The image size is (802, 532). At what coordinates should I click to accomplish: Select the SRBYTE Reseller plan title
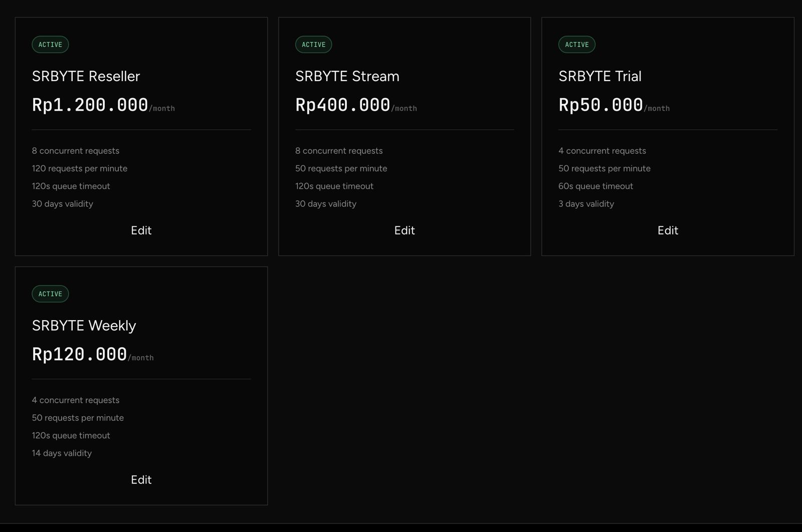coord(86,76)
